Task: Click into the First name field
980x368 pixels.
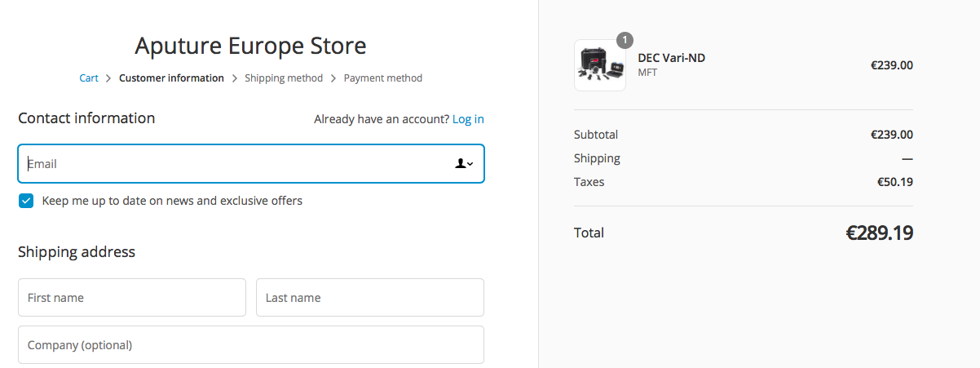Action: 132,298
